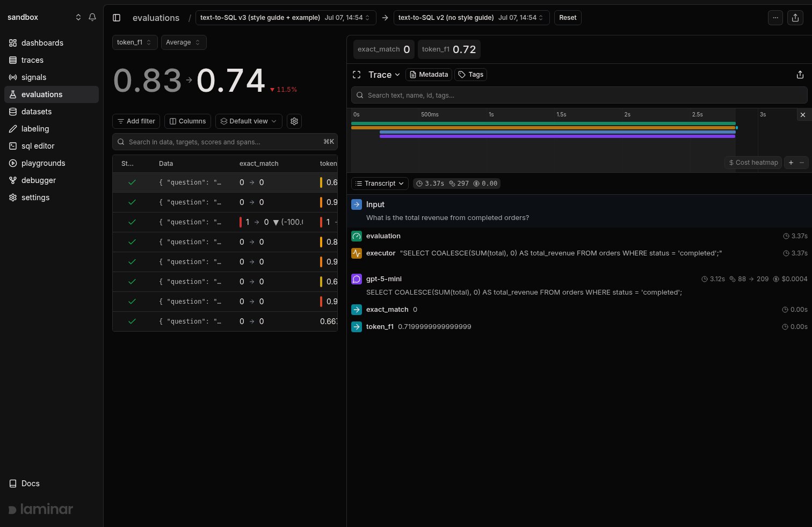Click the exact_match span arrow icon

pos(357,310)
